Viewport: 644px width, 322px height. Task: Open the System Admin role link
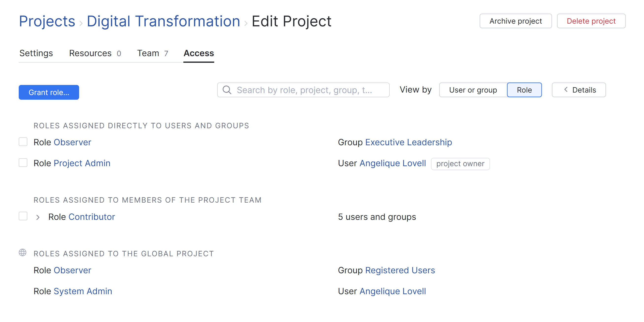click(x=83, y=291)
